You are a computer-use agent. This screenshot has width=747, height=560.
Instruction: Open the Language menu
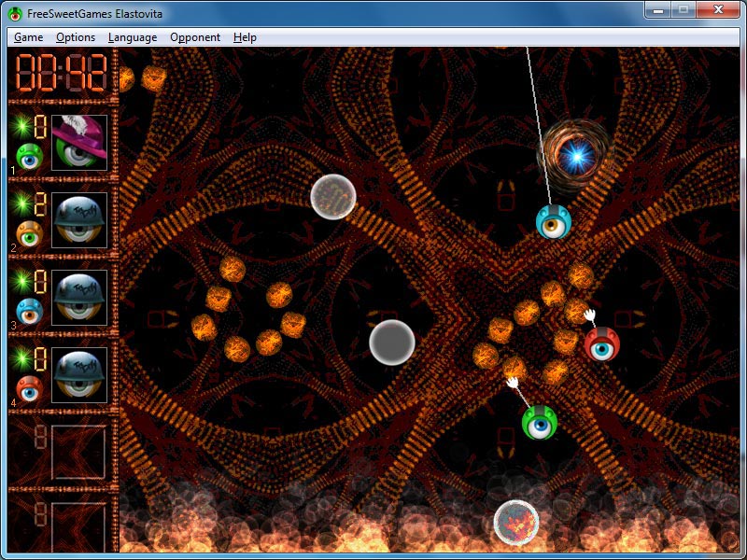coord(133,37)
